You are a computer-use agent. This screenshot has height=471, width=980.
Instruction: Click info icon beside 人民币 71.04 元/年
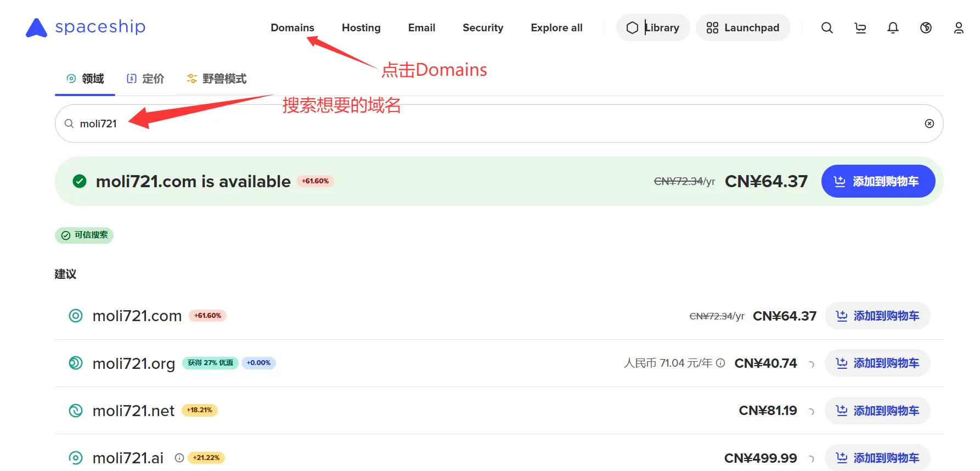pos(720,363)
